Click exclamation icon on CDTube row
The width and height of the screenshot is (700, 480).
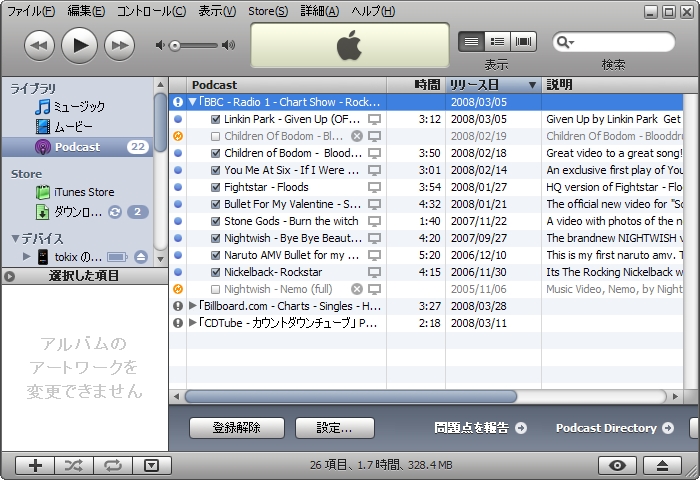[x=178, y=323]
